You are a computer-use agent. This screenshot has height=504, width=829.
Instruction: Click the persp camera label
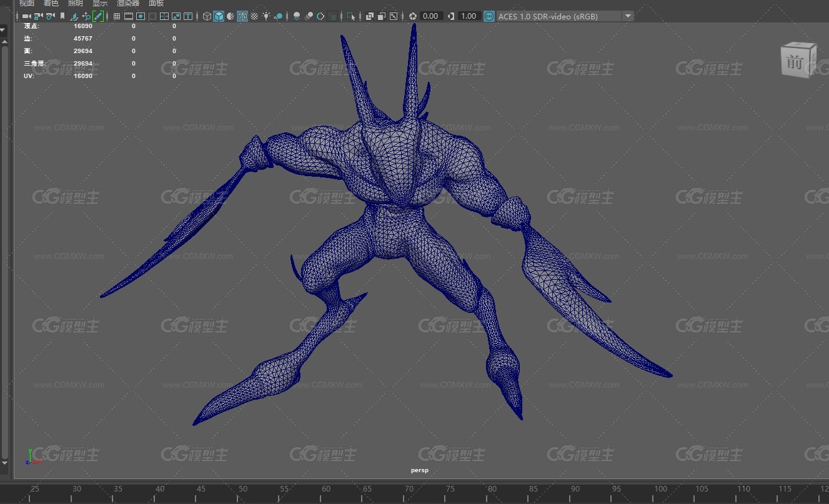419,470
